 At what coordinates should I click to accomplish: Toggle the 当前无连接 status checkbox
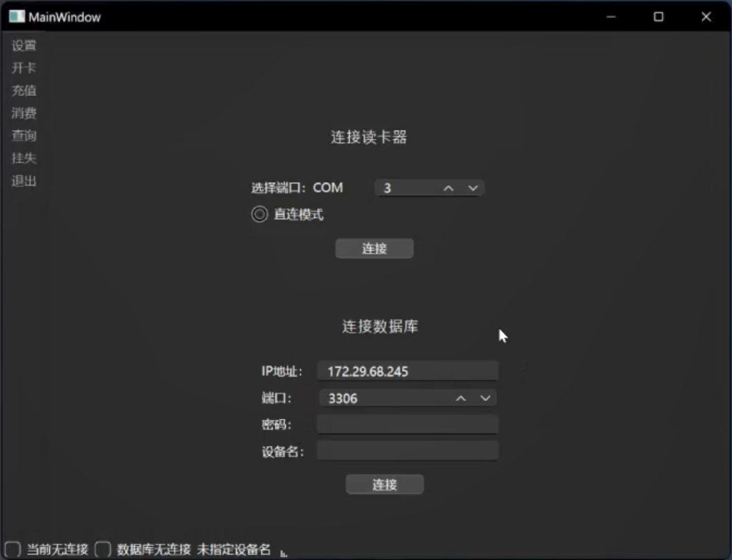[x=13, y=550]
